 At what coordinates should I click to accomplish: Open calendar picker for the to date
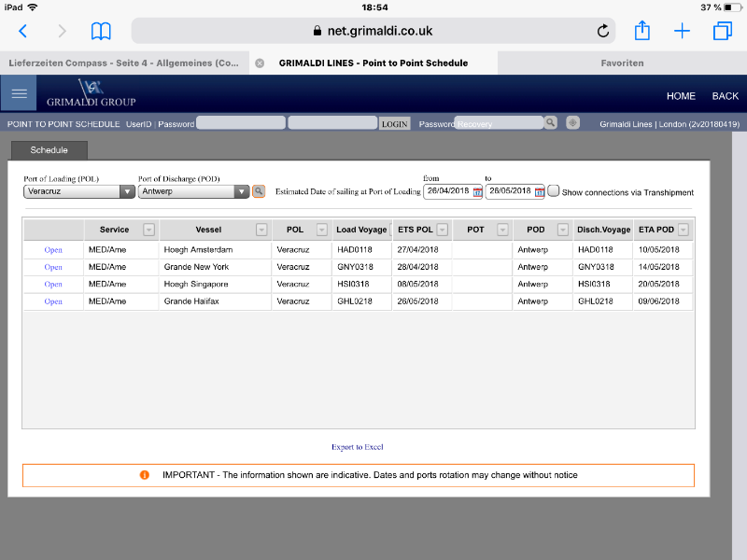click(539, 191)
